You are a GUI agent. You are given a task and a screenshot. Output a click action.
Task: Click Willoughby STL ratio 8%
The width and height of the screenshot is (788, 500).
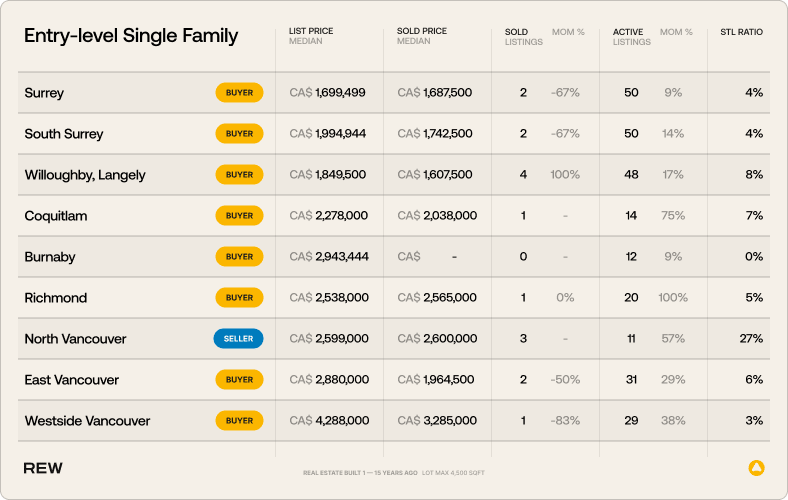tap(754, 174)
